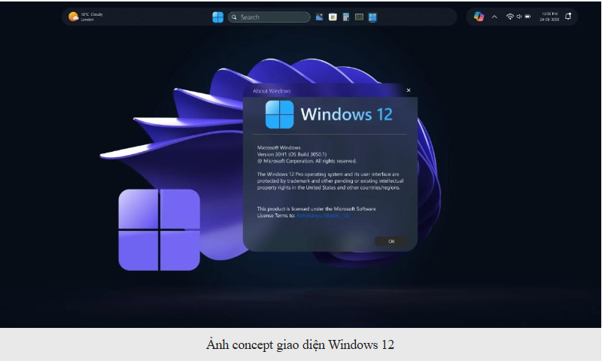Click the large purple Windows logo on wallpaper
Viewport: 602px width, 364px height.
click(159, 229)
